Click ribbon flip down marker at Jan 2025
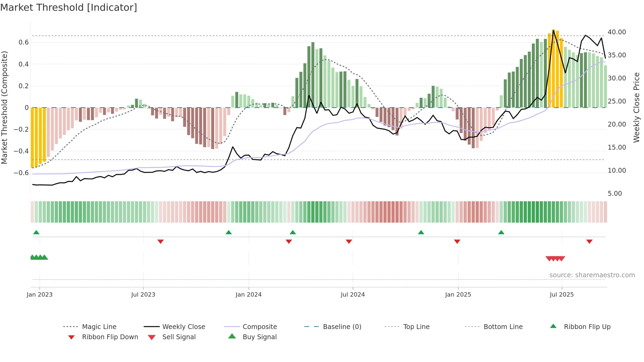644x362 pixels. (x=457, y=242)
